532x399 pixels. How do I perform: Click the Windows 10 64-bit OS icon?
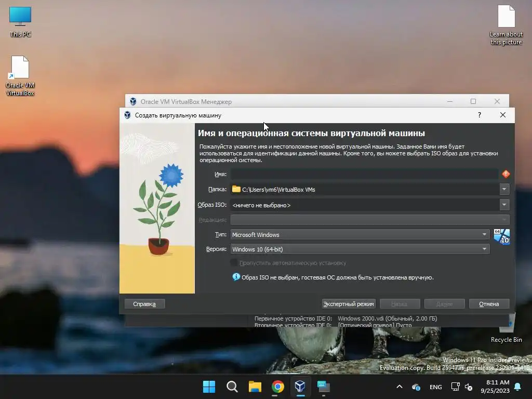[501, 236]
